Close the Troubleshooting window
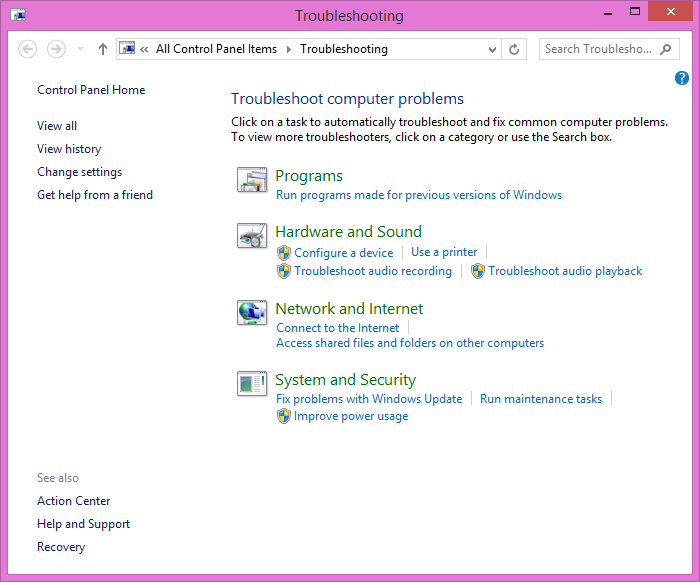Image resolution: width=700 pixels, height=582 pixels. pos(671,12)
